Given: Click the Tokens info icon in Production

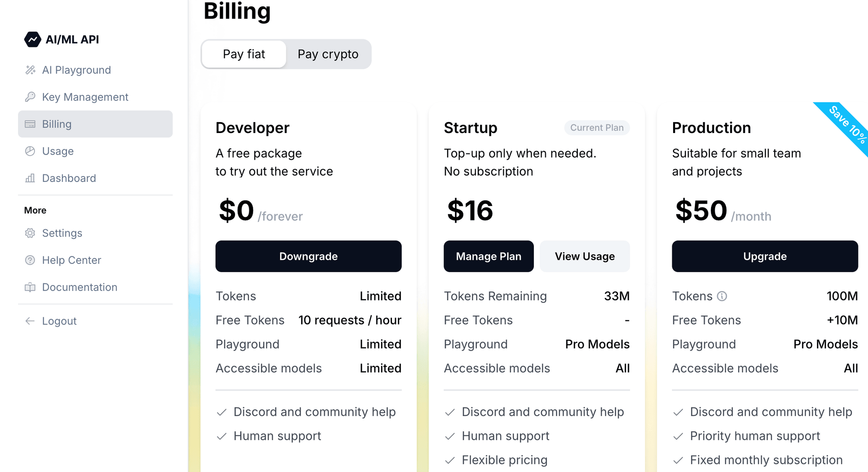Looking at the screenshot, I should click(x=722, y=296).
